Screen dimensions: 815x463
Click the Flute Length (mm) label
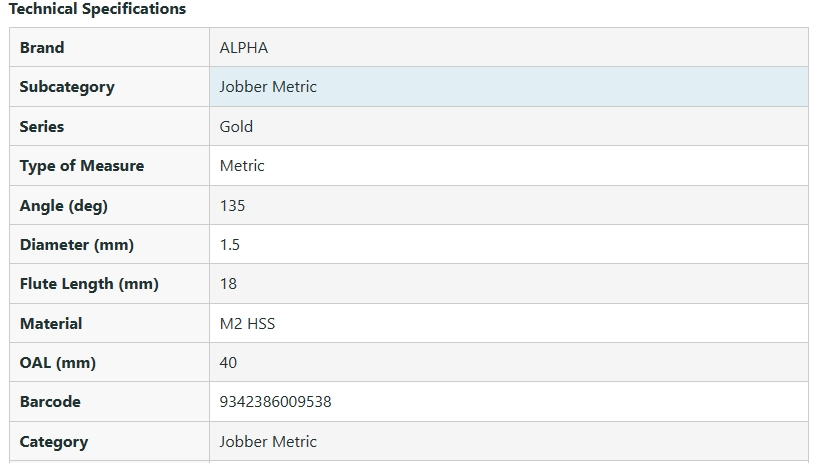(x=89, y=284)
